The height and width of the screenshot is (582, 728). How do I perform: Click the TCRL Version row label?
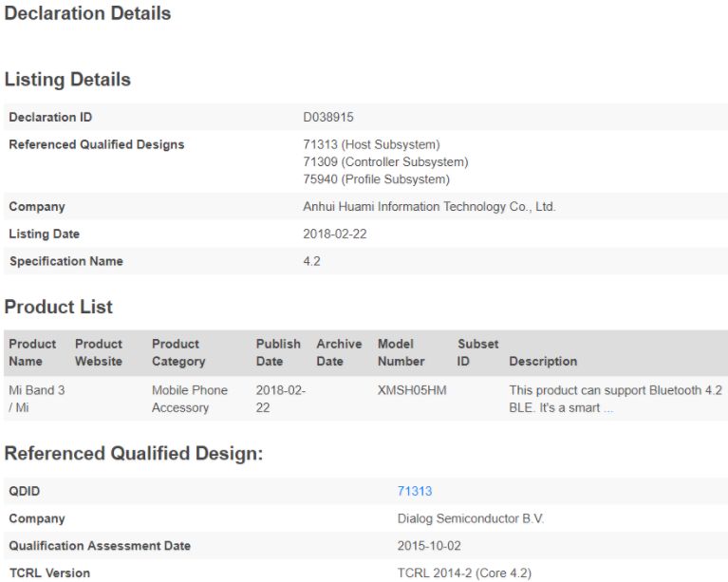click(x=49, y=573)
